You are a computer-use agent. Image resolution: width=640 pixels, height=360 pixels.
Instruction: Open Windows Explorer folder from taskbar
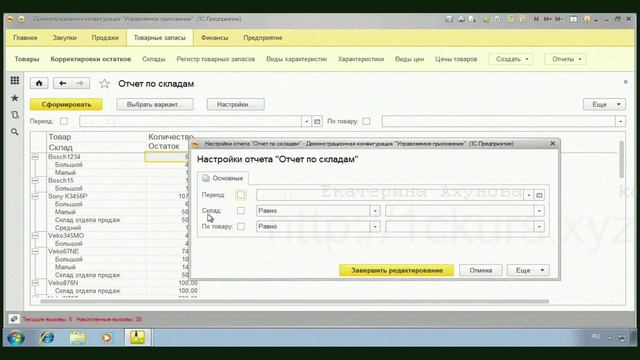click(x=77, y=338)
